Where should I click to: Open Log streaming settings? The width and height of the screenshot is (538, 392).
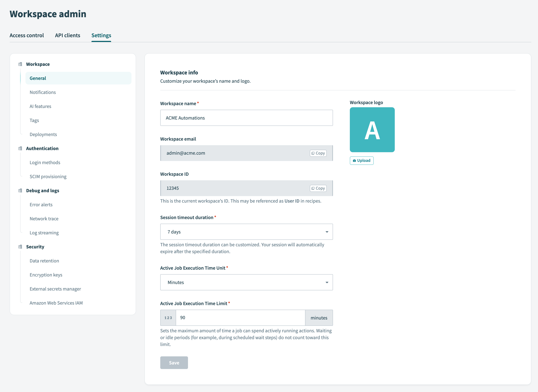44,233
